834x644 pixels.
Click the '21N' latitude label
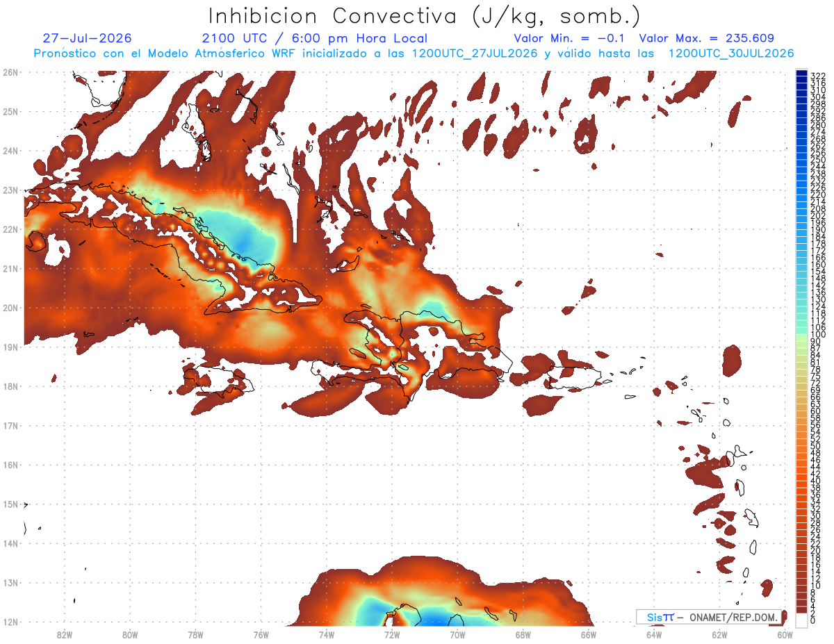10,268
